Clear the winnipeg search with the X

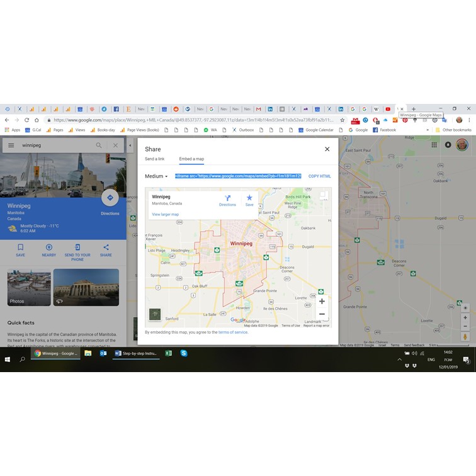(x=115, y=145)
